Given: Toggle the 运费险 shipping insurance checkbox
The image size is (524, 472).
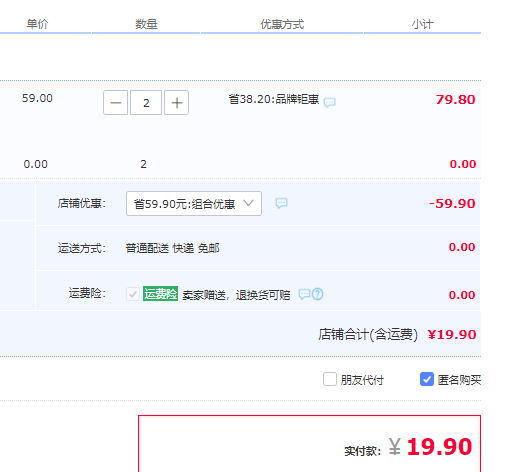Looking at the screenshot, I should point(133,294).
